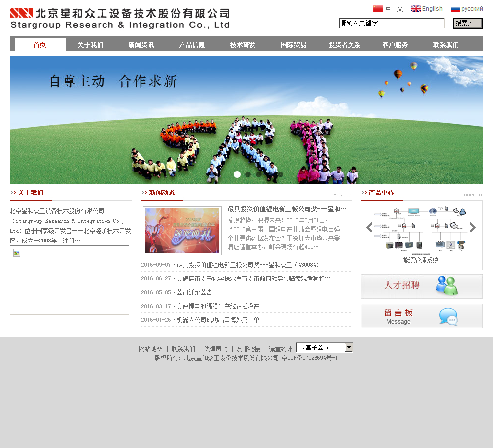This screenshot has width=493, height=448.
Task: Open the 友情链接 footer link
Action: coord(248,349)
